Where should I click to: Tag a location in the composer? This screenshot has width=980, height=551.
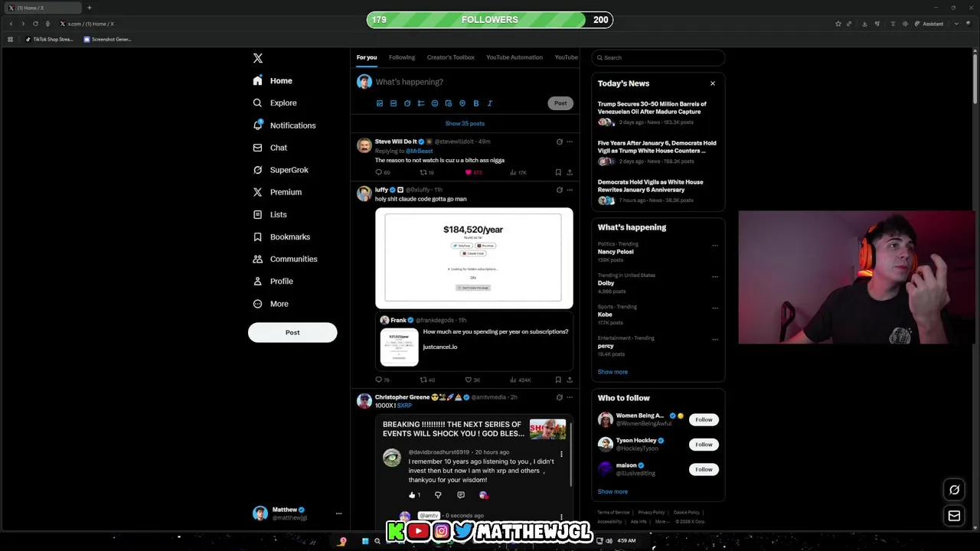coord(462,103)
